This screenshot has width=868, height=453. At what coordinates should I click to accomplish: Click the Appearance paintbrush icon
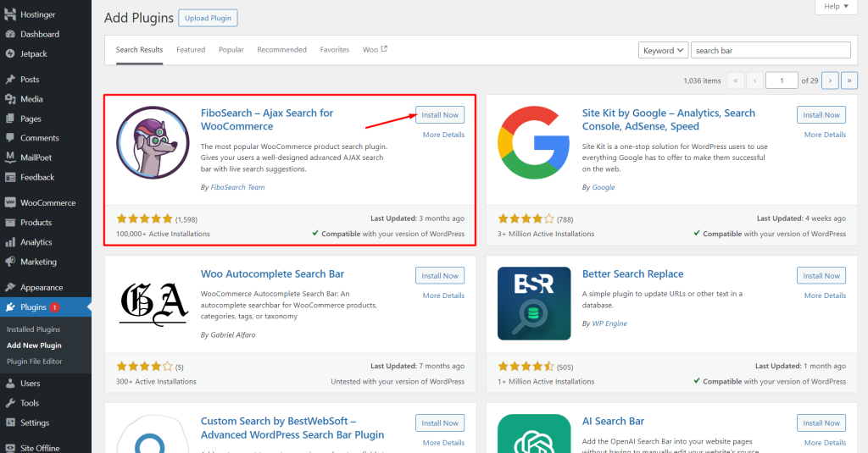(10, 287)
